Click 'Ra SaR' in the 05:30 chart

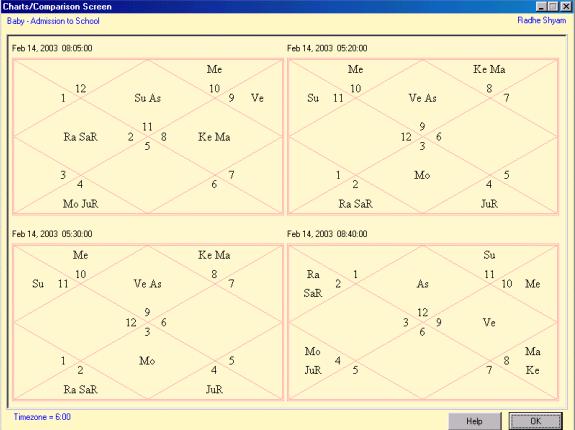pyautogui.click(x=80, y=389)
